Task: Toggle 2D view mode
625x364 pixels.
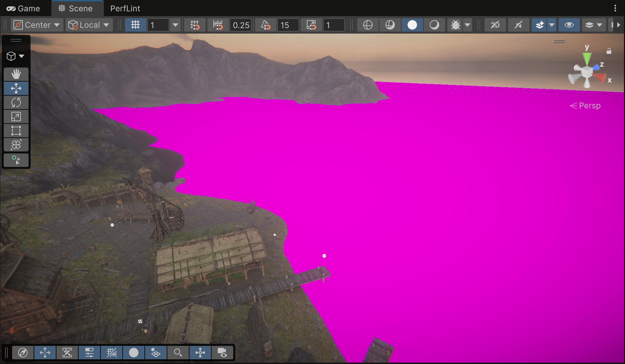Action: (x=495, y=25)
